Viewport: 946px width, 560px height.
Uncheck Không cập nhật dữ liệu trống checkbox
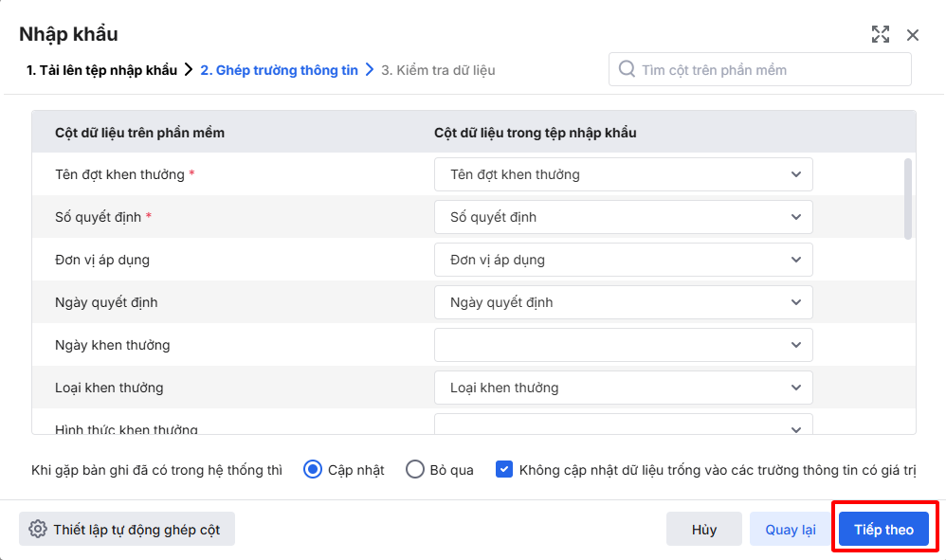click(504, 469)
